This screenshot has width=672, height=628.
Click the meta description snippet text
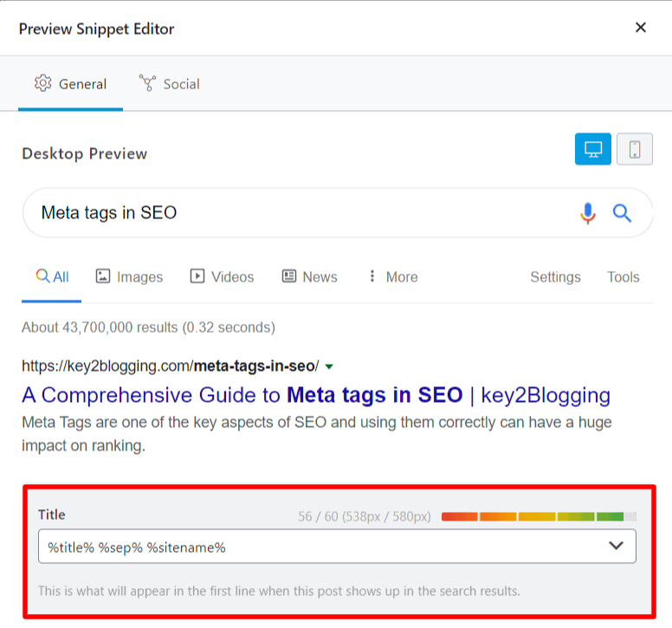(317, 434)
